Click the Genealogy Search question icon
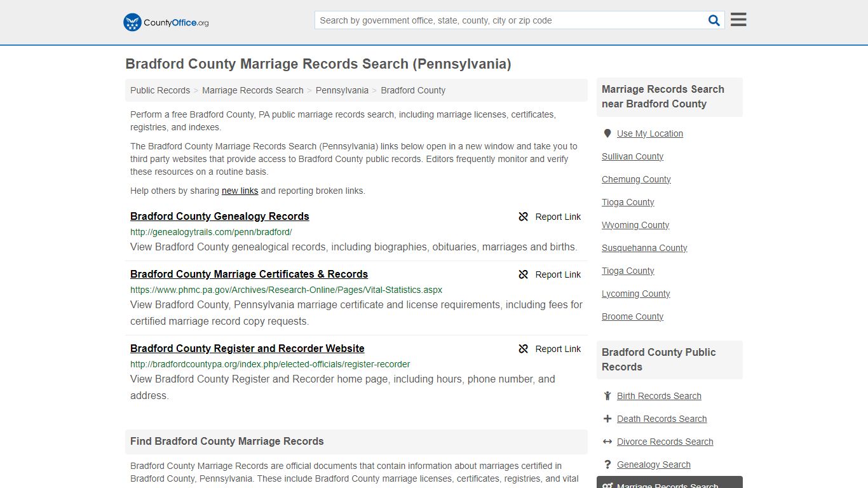868x488 pixels. [607, 464]
